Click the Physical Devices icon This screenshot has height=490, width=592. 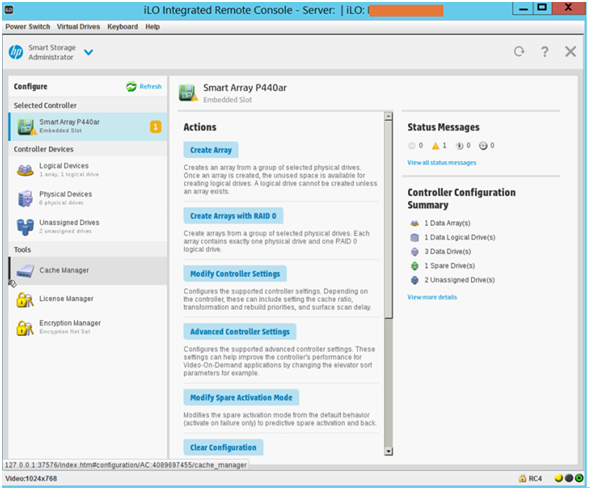point(25,199)
